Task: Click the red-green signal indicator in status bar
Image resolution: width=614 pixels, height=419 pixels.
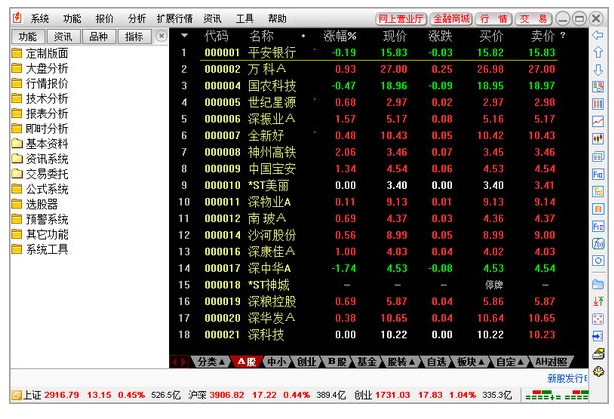Action: coord(556,395)
